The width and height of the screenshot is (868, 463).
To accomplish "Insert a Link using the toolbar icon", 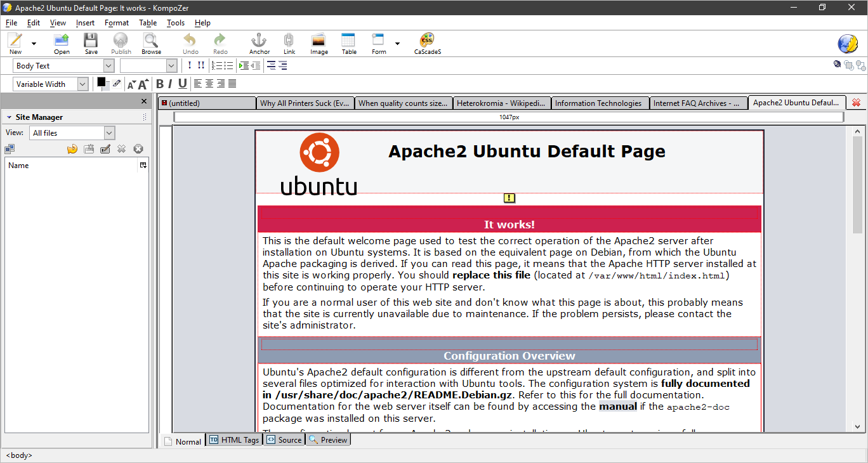I will [289, 44].
